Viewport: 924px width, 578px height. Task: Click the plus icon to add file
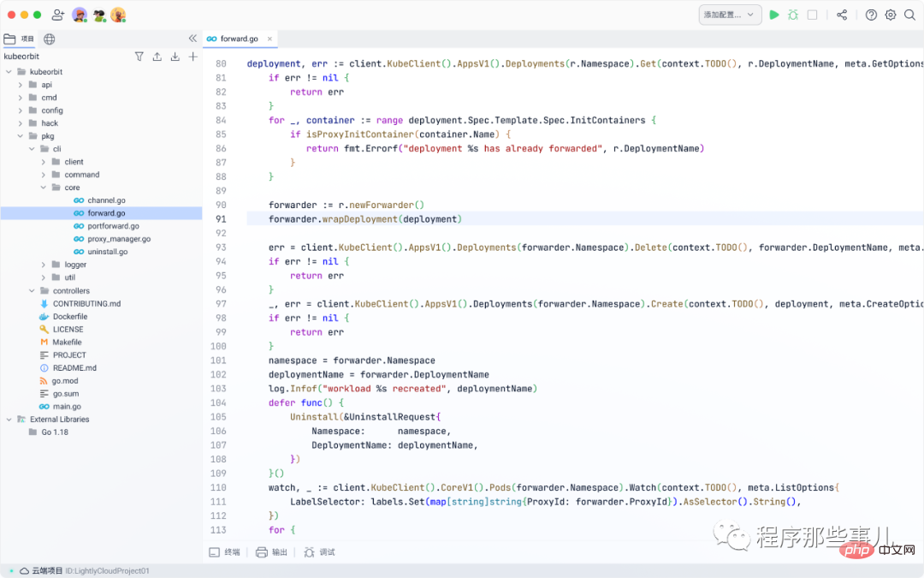(192, 57)
